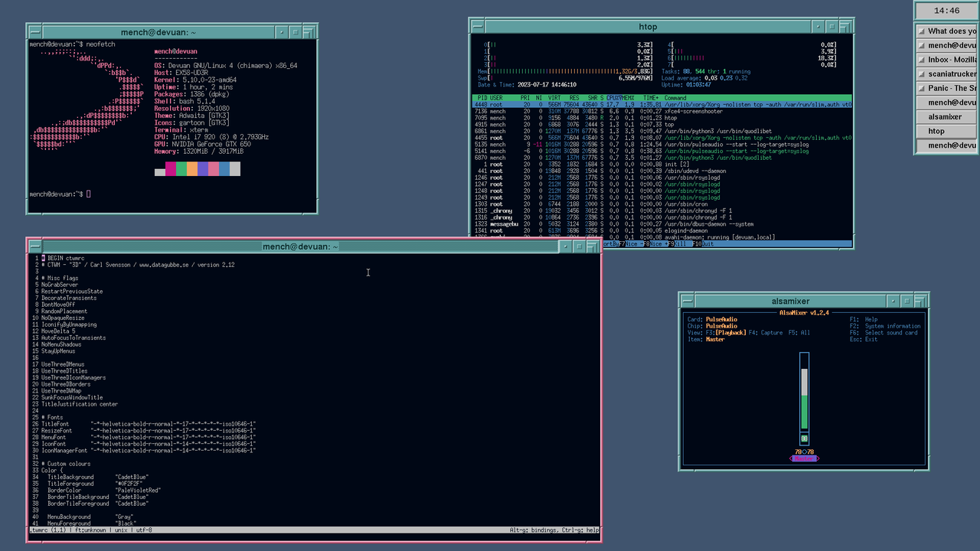
Task: Click resize corner button on alsamixer titlebar
Action: click(x=920, y=301)
